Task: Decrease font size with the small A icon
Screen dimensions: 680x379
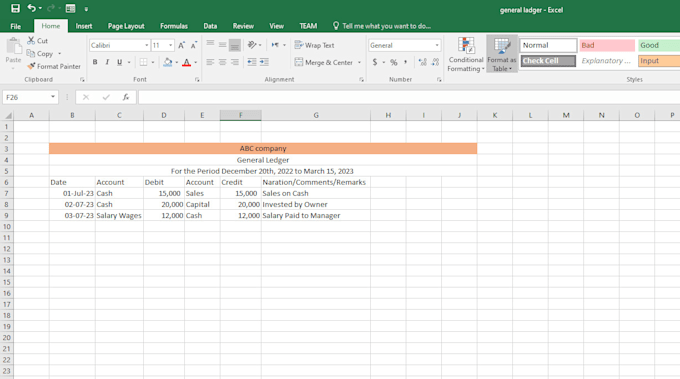Action: (x=193, y=45)
